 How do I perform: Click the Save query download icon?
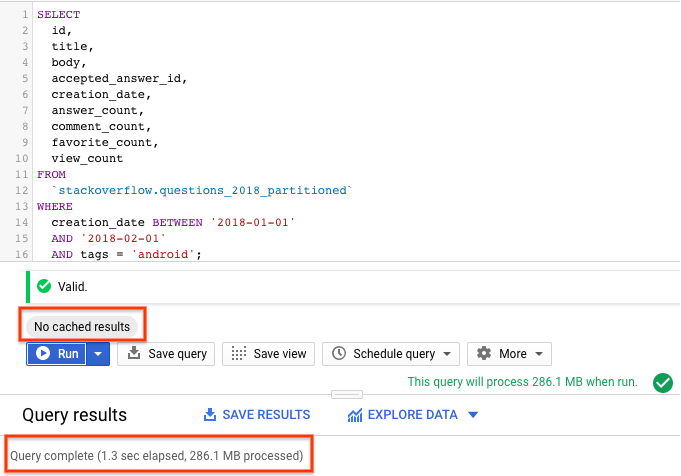[x=135, y=354]
